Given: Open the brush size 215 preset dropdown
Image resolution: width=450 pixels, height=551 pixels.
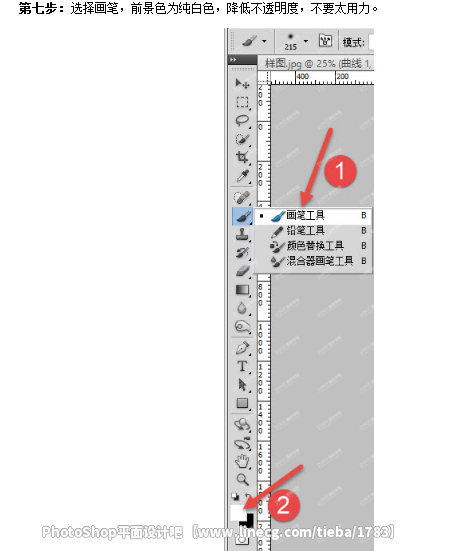Looking at the screenshot, I should point(306,41).
